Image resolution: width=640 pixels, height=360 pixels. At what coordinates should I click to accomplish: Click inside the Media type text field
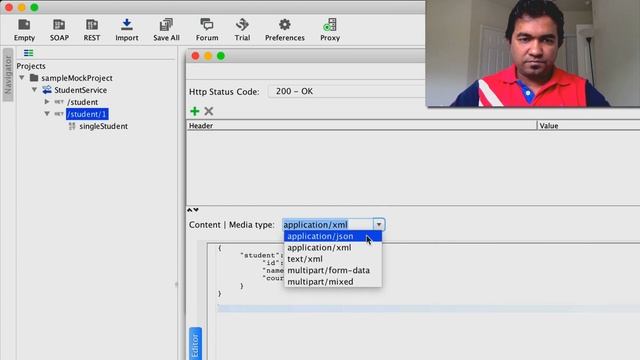[x=328, y=224]
